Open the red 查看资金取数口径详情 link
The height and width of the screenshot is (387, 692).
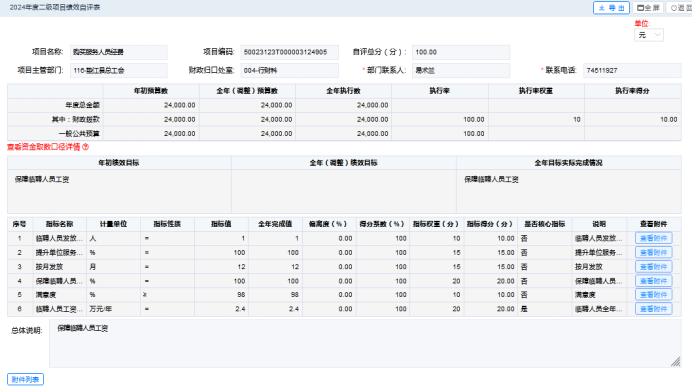(44, 147)
